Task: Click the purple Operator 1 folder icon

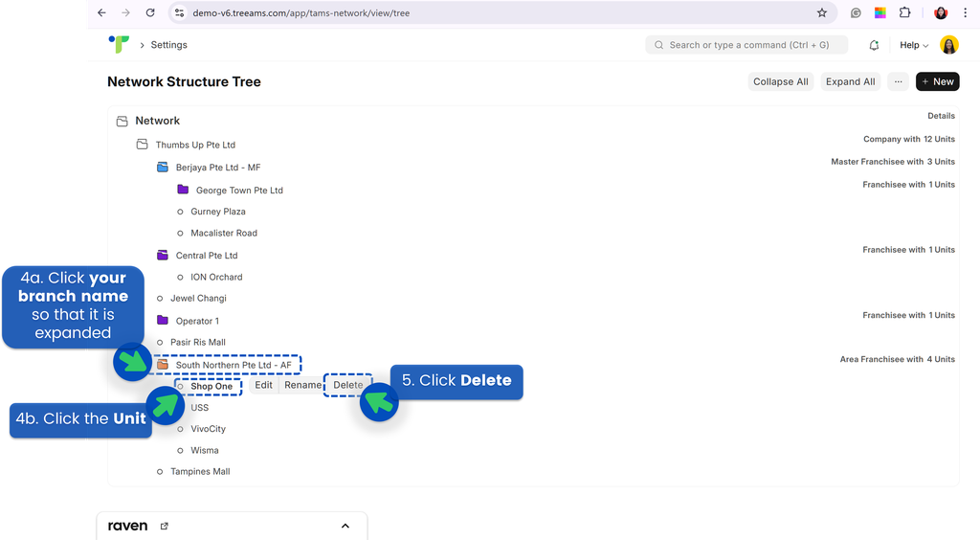Action: pyautogui.click(x=163, y=320)
